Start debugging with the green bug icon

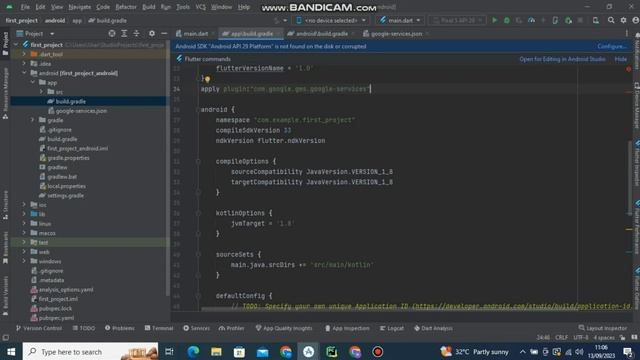pos(507,20)
